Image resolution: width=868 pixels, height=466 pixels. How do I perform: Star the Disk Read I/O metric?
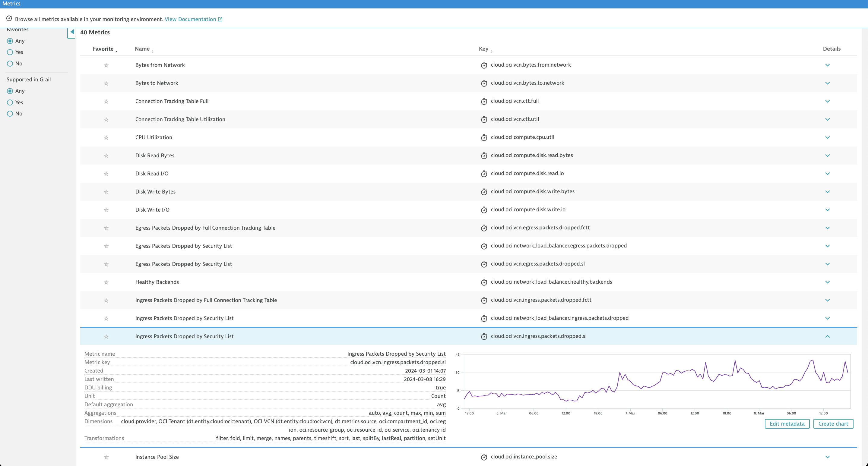(x=106, y=174)
